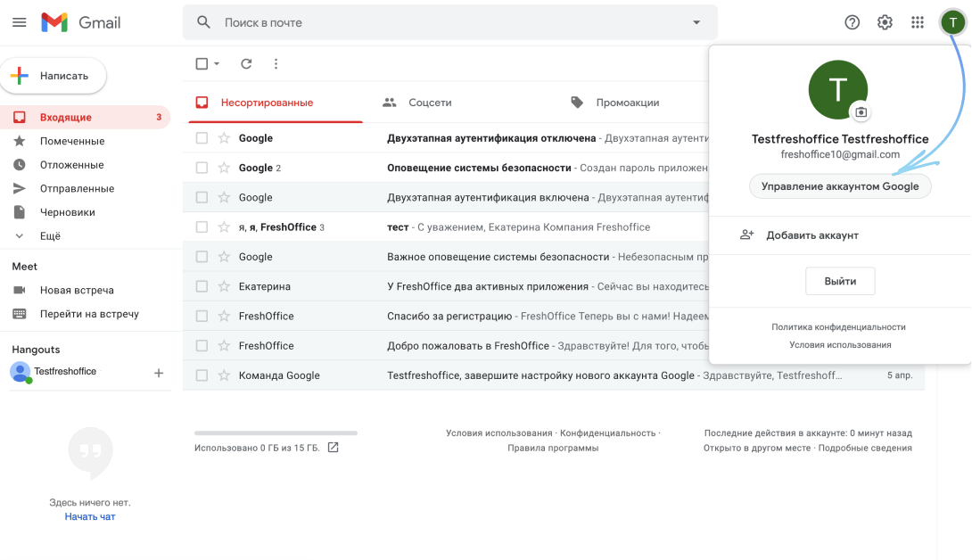Open the Help question mark icon
This screenshot has width=972, height=560.
pyautogui.click(x=853, y=22)
